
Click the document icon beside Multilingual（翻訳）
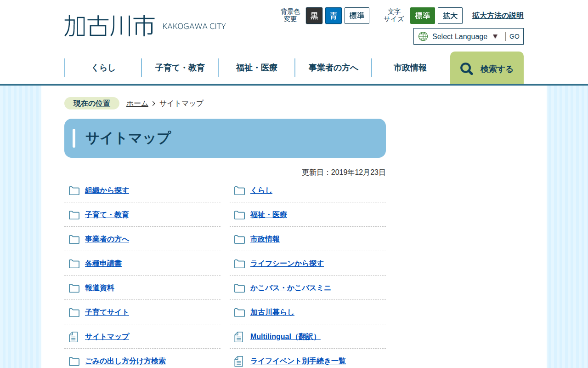click(239, 337)
